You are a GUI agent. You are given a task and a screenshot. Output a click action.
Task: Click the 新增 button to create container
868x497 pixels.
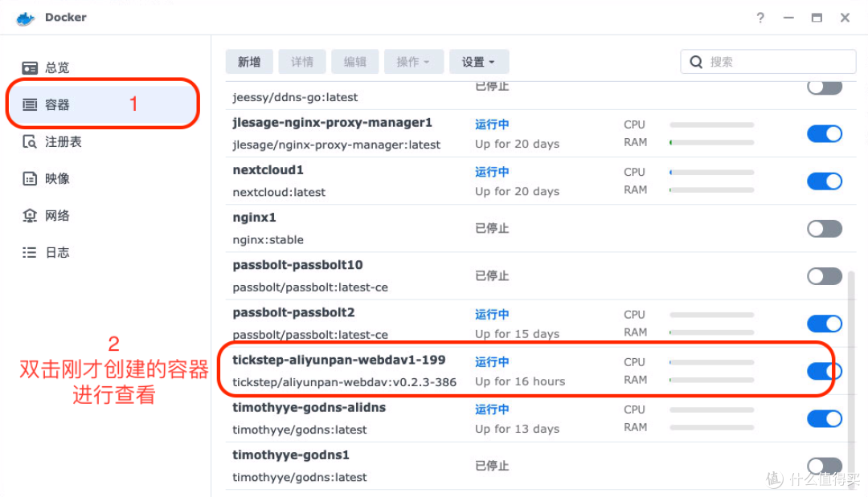click(x=249, y=61)
